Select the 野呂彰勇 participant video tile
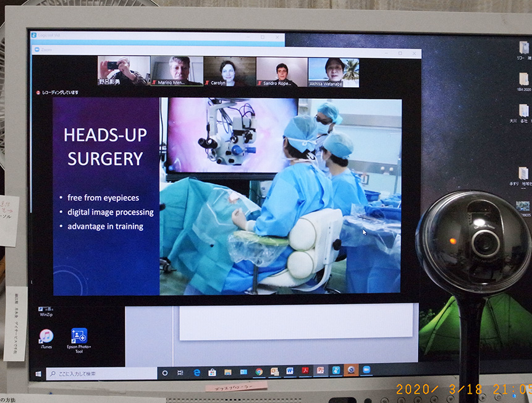 point(124,70)
